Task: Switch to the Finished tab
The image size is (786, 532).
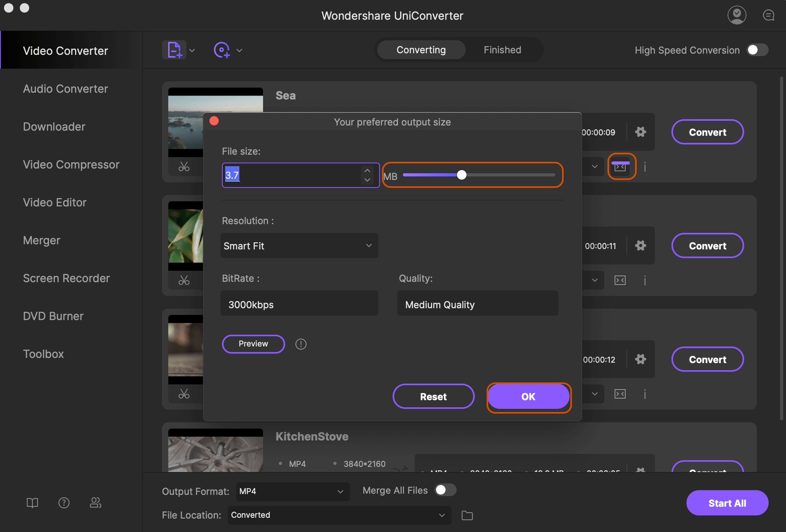Action: [502, 49]
